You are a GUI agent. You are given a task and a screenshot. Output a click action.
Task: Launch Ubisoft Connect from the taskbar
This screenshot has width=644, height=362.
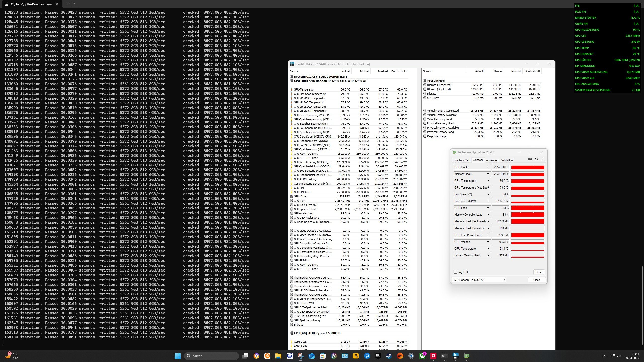[334, 356]
